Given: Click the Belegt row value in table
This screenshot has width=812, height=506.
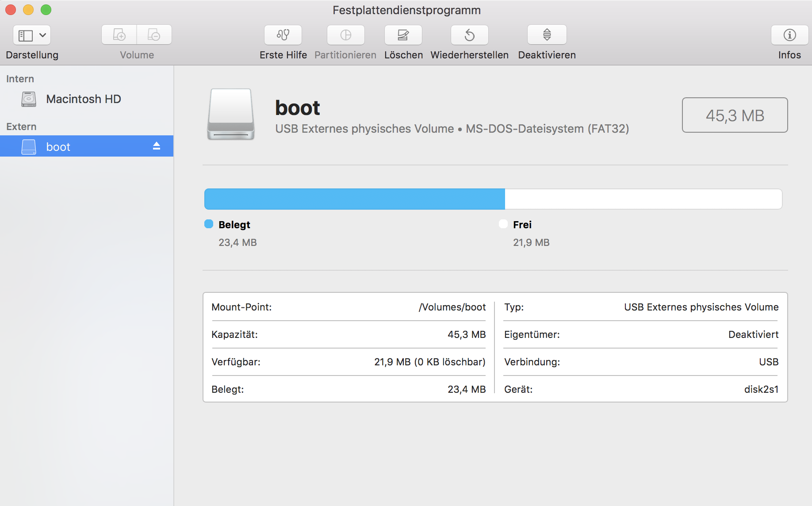Looking at the screenshot, I should [467, 389].
